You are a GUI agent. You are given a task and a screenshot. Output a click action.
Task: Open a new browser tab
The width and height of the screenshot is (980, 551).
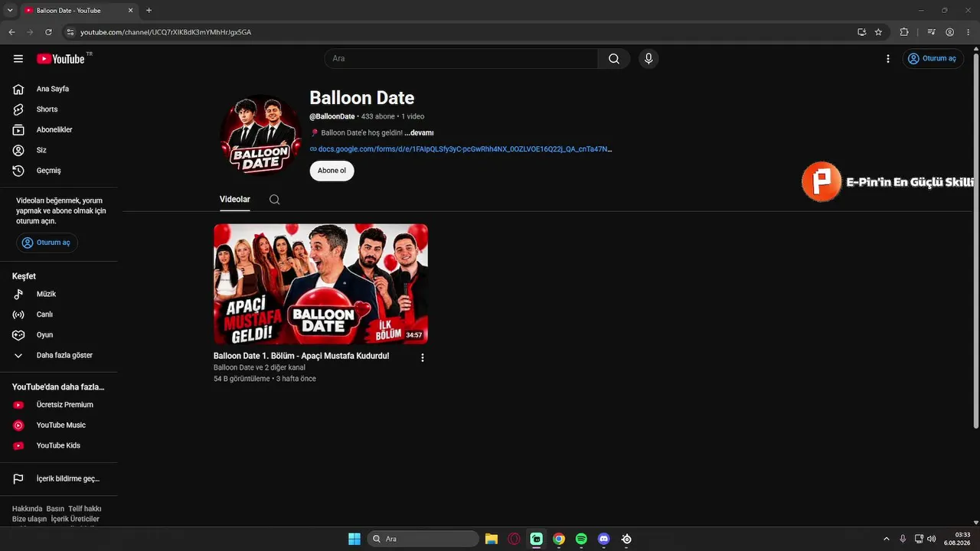(149, 11)
